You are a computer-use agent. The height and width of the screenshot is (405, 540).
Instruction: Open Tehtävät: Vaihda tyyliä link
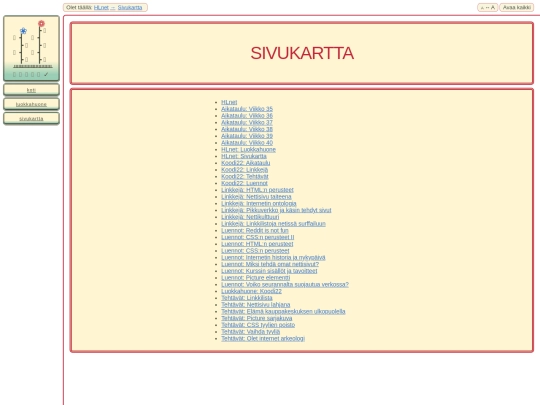click(x=250, y=332)
